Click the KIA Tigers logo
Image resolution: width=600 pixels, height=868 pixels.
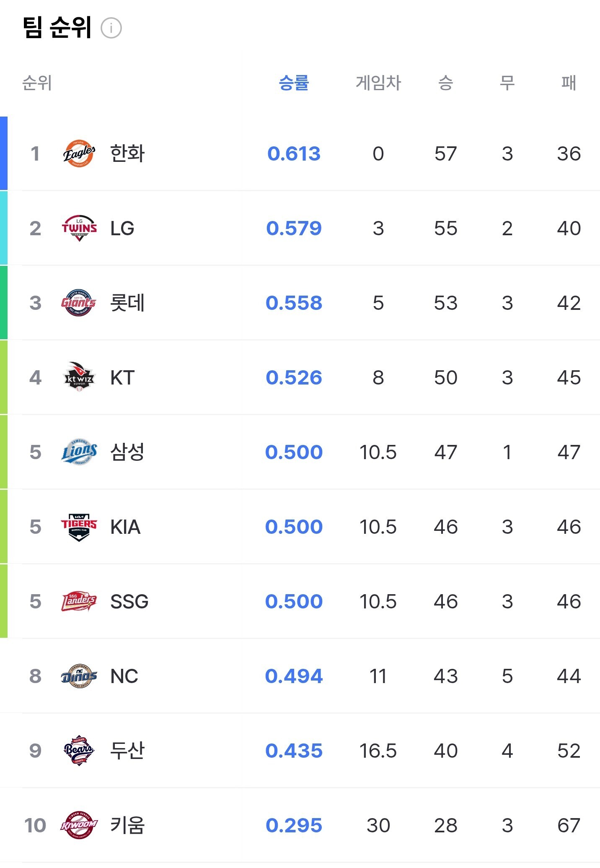[x=79, y=527]
